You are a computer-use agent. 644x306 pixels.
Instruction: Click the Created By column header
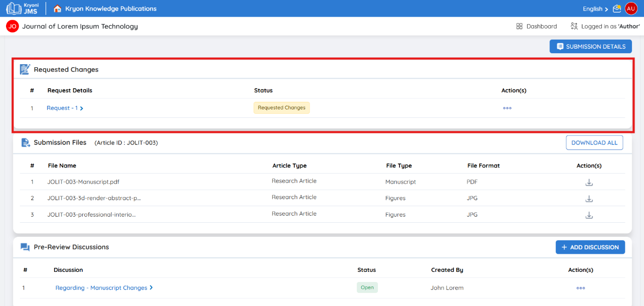(x=447, y=270)
